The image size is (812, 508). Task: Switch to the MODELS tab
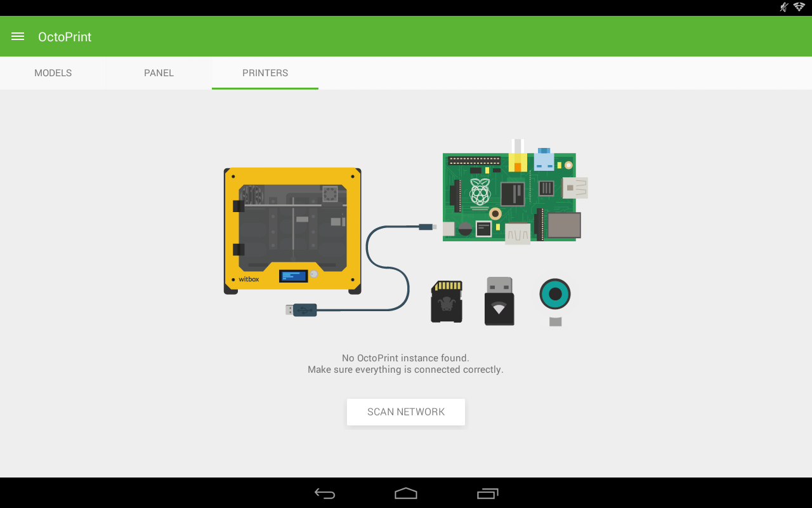[53, 73]
